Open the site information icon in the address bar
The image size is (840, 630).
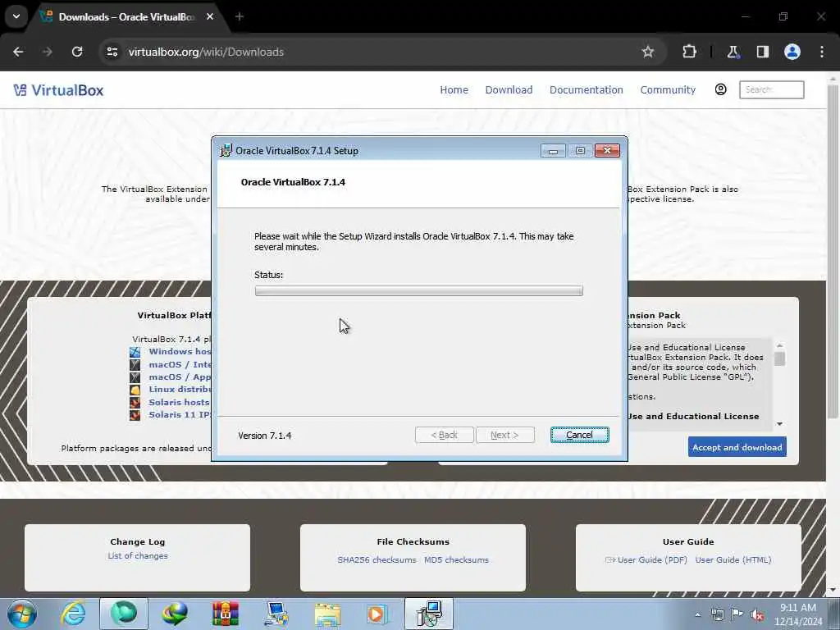click(x=112, y=52)
